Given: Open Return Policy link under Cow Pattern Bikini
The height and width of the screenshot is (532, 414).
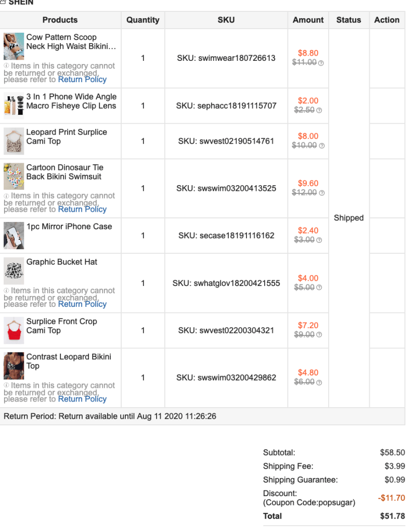Looking at the screenshot, I should [x=82, y=80].
